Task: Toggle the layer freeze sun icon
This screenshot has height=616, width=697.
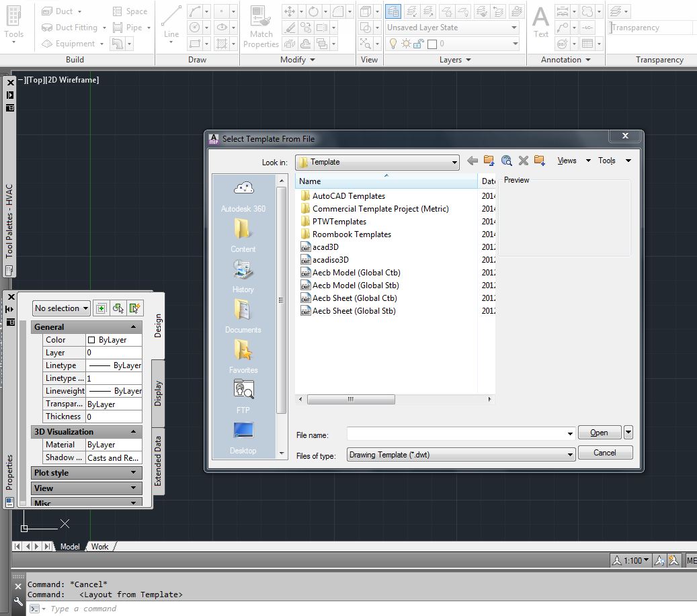Action: click(406, 44)
